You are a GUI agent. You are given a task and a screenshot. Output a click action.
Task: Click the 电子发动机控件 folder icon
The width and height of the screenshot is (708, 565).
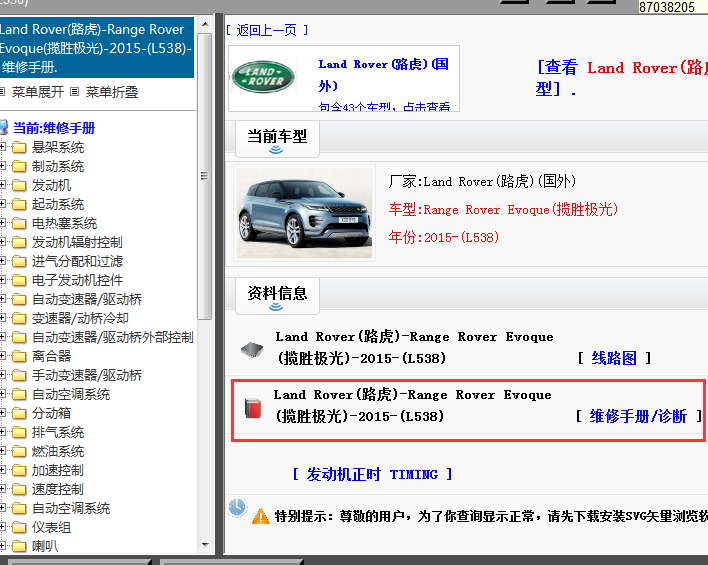pos(19,280)
